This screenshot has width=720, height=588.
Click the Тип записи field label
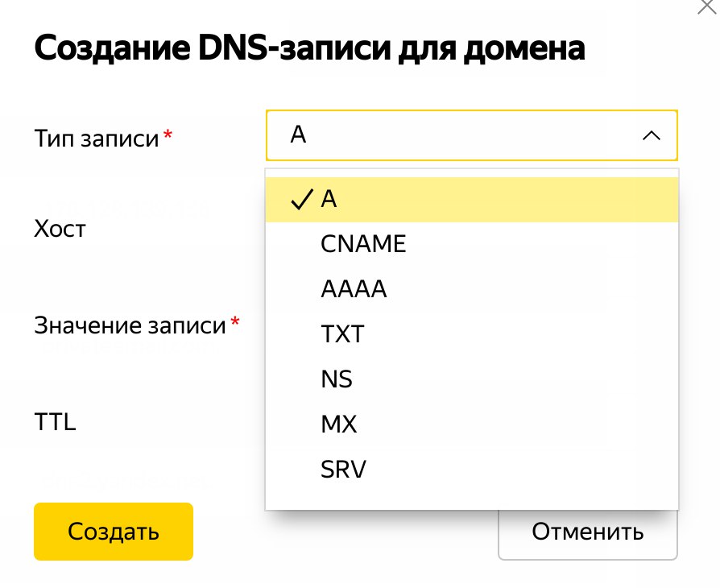pos(97,139)
